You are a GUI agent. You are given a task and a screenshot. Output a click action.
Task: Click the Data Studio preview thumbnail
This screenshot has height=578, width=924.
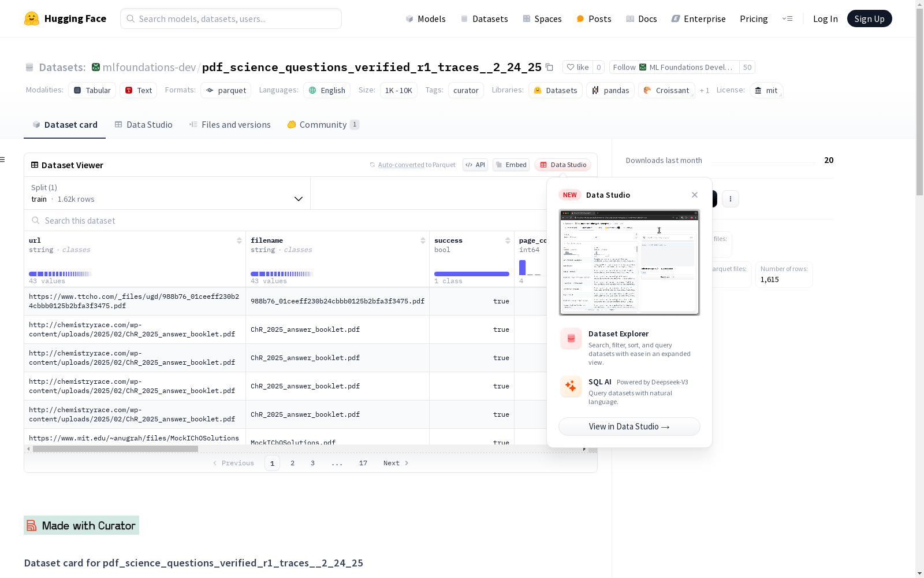pos(629,262)
